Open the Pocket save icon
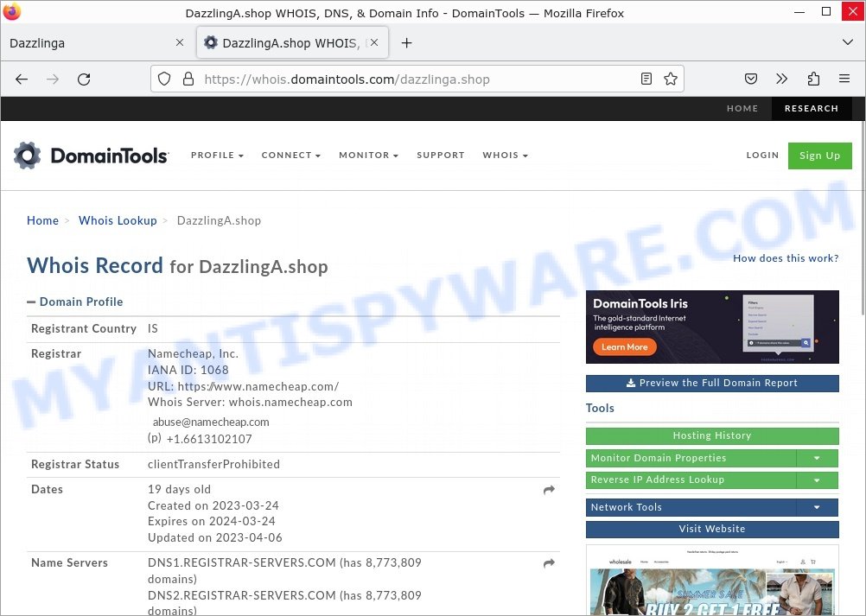 750,79
